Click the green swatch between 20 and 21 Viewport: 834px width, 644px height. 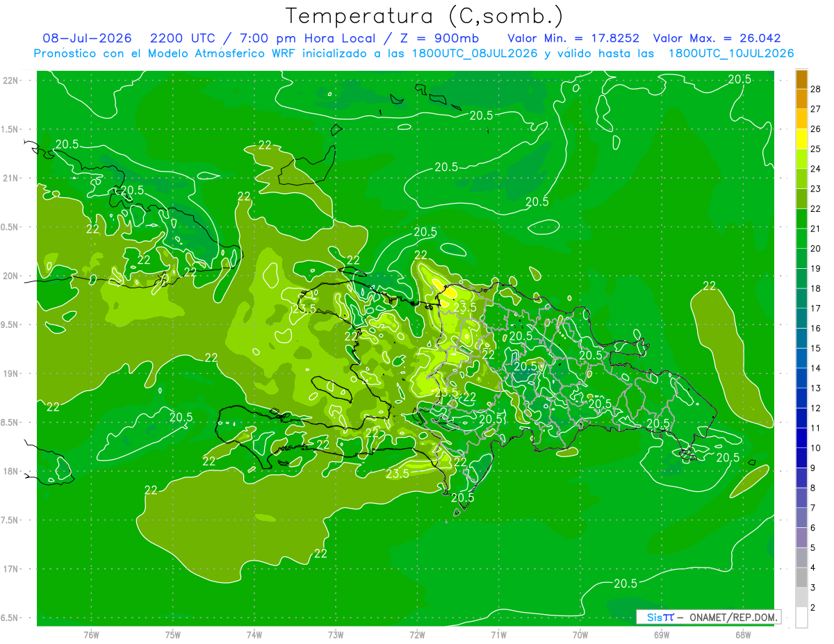(x=801, y=239)
